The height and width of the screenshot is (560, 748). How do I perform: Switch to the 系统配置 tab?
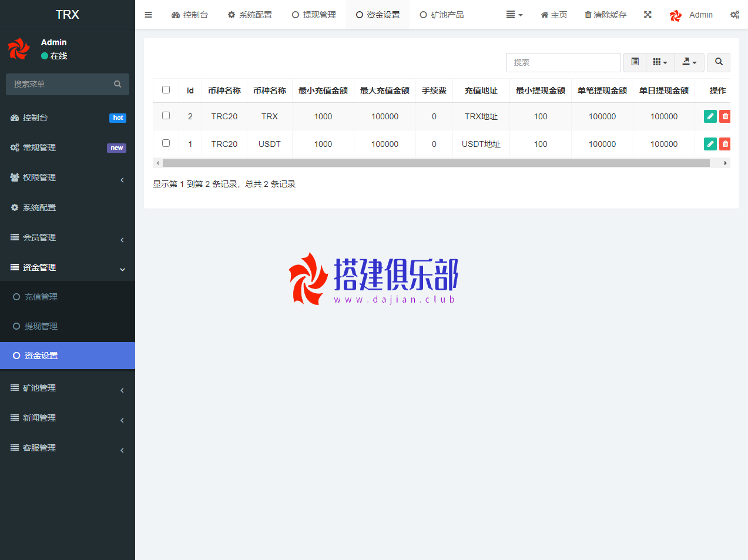(250, 15)
